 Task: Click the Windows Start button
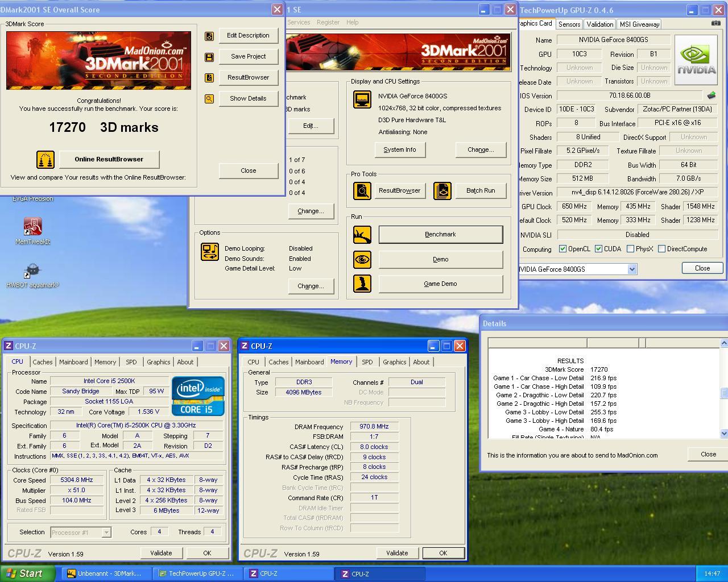coord(28,573)
